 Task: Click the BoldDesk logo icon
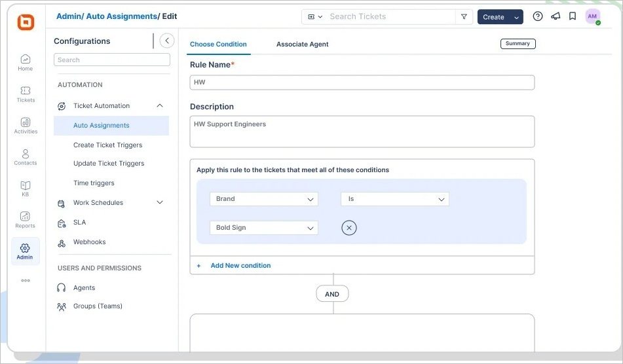[x=26, y=22]
